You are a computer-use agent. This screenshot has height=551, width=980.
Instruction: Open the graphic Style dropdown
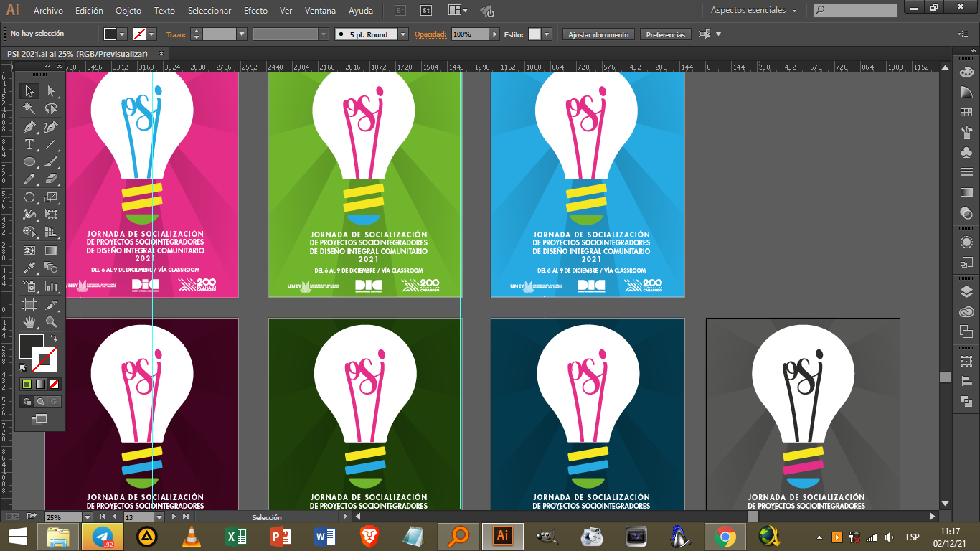click(x=547, y=34)
